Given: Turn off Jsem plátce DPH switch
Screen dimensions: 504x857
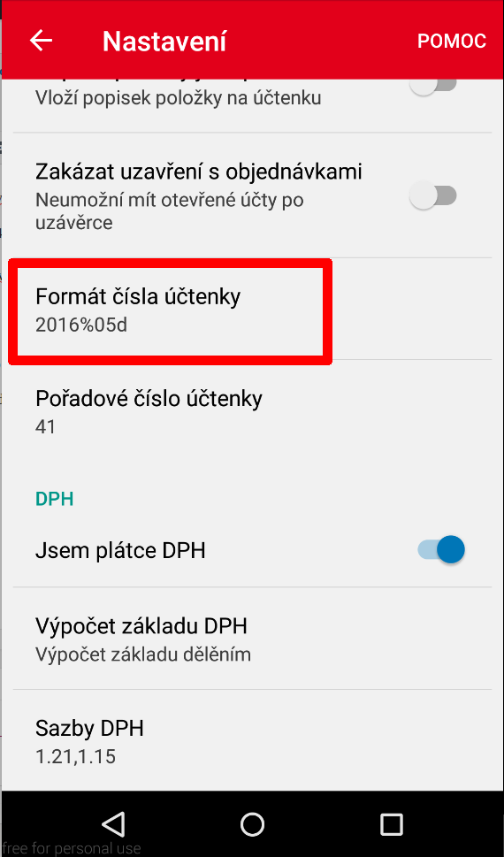Looking at the screenshot, I should click(x=441, y=550).
